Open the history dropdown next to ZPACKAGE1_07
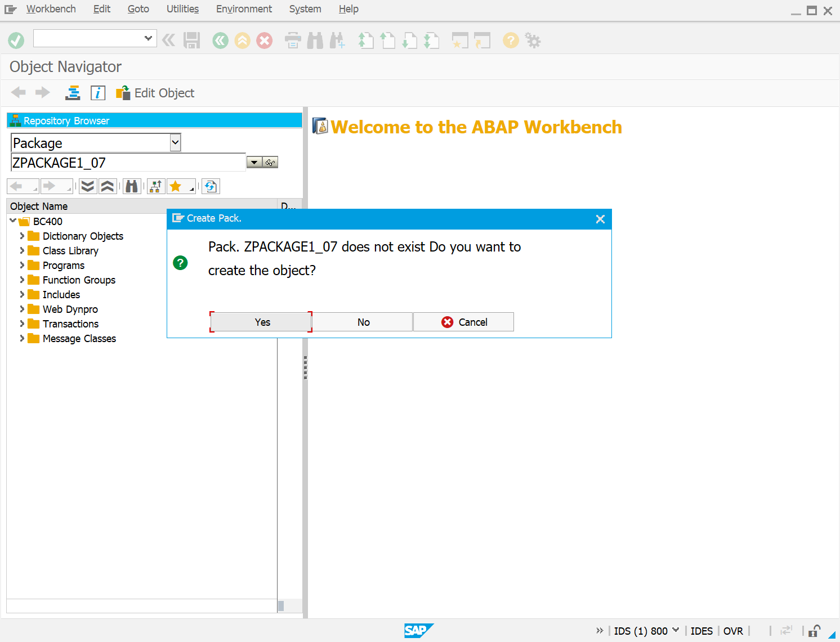Viewport: 840px width, 642px height. [254, 163]
